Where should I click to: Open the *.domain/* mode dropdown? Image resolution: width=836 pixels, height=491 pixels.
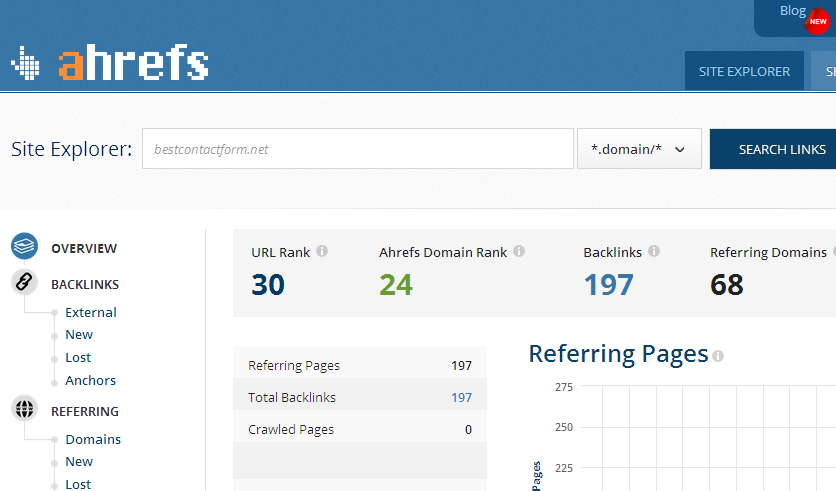click(639, 149)
